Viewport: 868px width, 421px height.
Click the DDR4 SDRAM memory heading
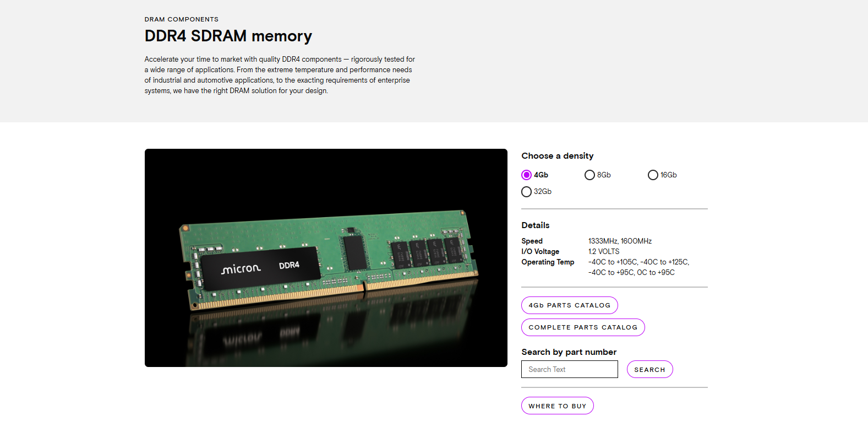pyautogui.click(x=228, y=36)
